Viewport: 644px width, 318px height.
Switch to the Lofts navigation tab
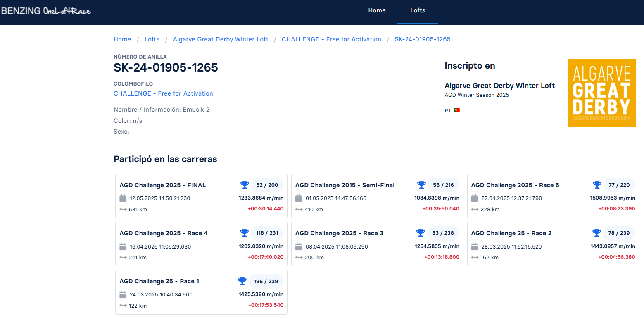(x=418, y=10)
